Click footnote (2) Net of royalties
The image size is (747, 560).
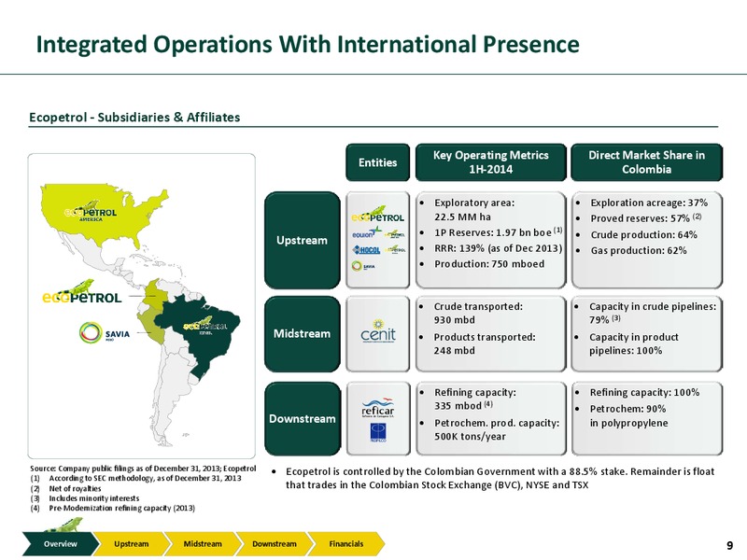point(65,488)
